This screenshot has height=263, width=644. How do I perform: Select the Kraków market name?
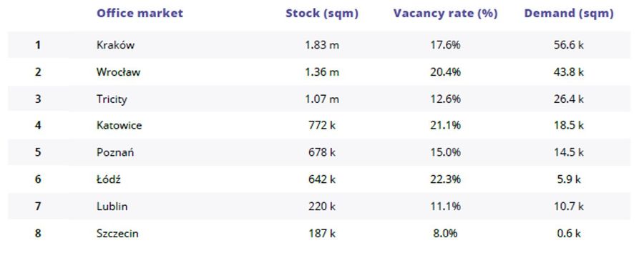115,45
